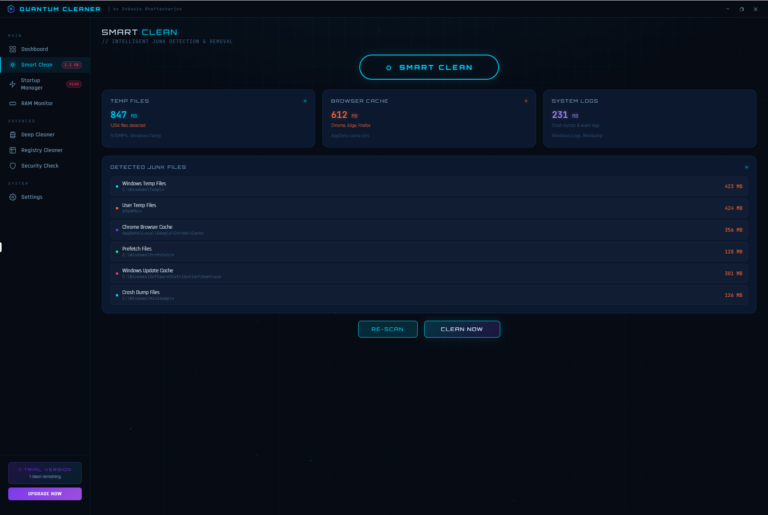This screenshot has width=768, height=515.
Task: Click the green bullet beside Prefetch Files
Action: 117,251
